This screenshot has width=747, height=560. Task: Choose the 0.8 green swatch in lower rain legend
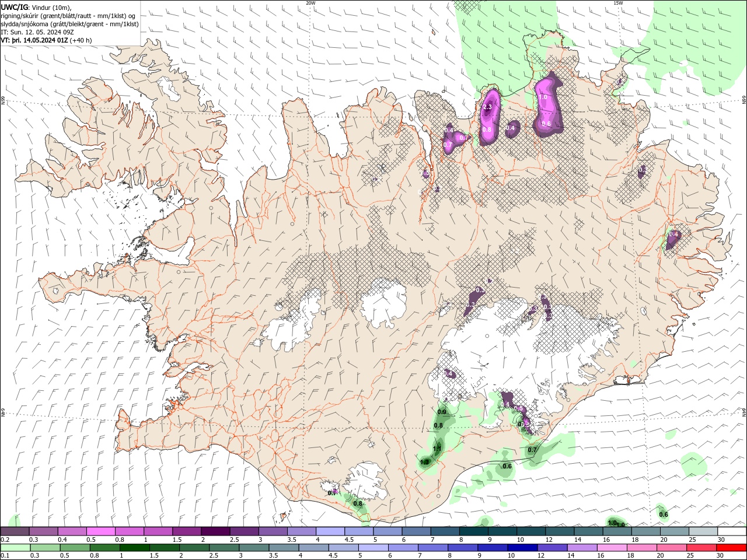coord(104,548)
